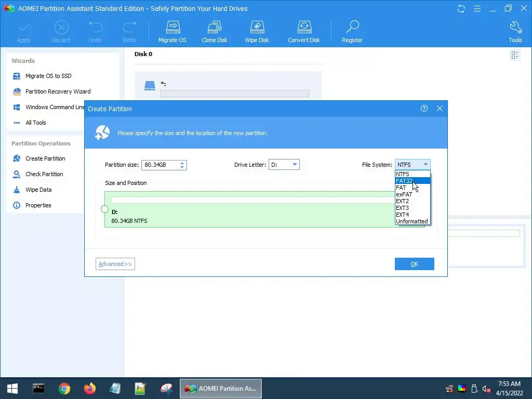The height and width of the screenshot is (399, 532).
Task: Click the Register key icon
Action: [x=353, y=27]
